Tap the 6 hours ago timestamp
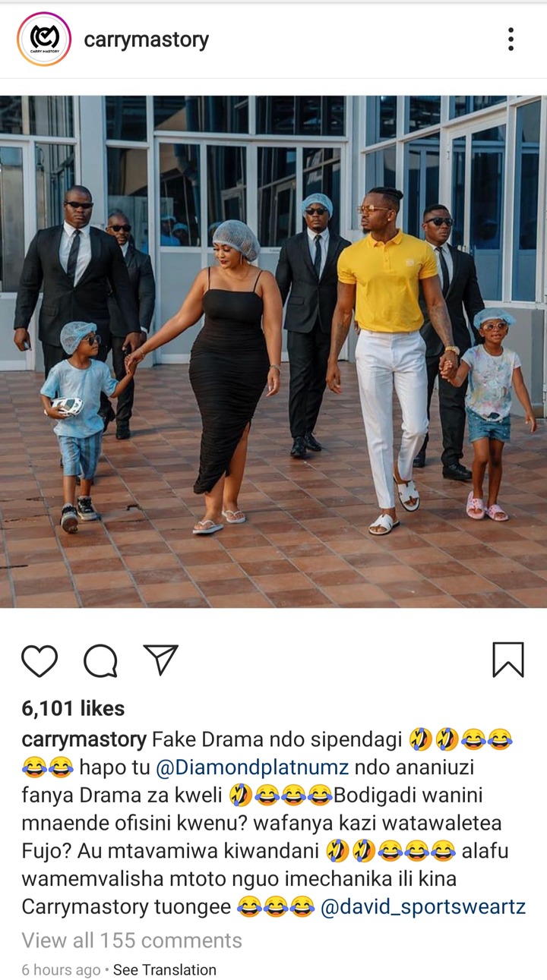Image resolution: width=547 pixels, height=980 pixels. (61, 970)
